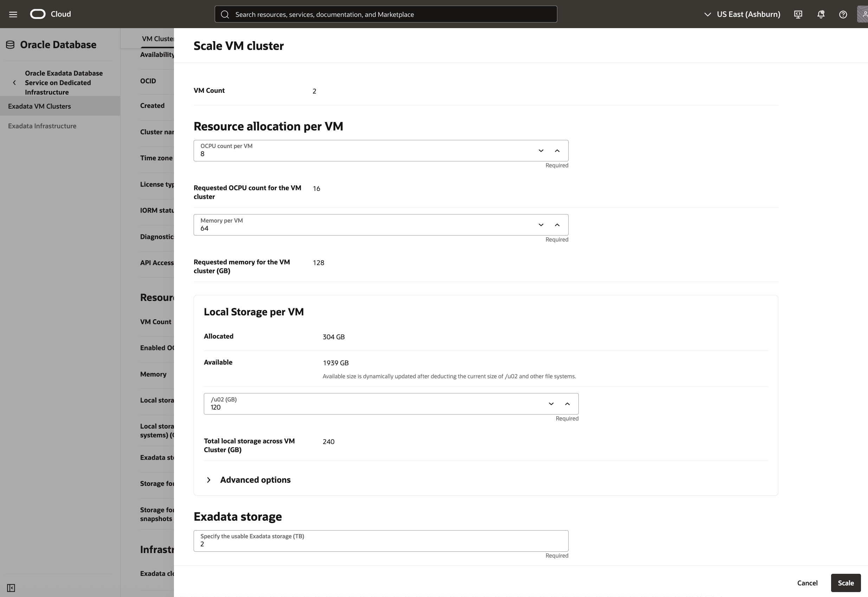The height and width of the screenshot is (597, 868).
Task: Cancel the Scale VM cluster dialog
Action: point(808,583)
